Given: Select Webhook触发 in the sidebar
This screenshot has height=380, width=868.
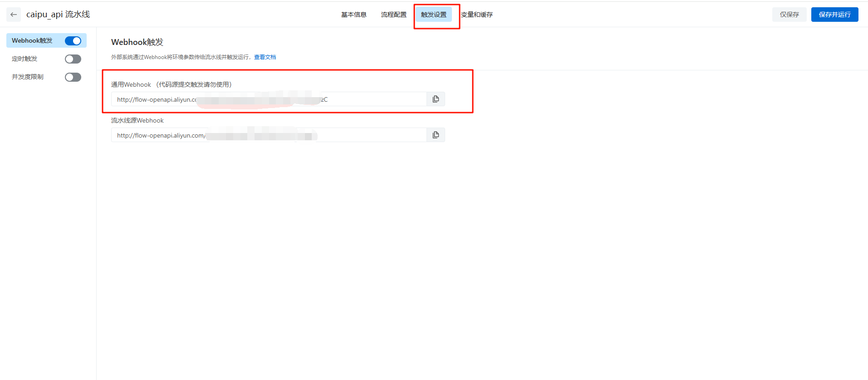Looking at the screenshot, I should 32,40.
